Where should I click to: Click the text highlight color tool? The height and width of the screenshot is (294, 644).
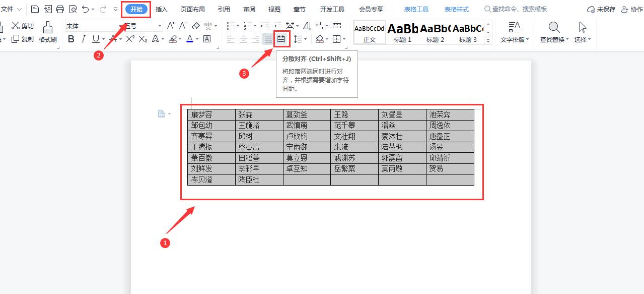173,39
